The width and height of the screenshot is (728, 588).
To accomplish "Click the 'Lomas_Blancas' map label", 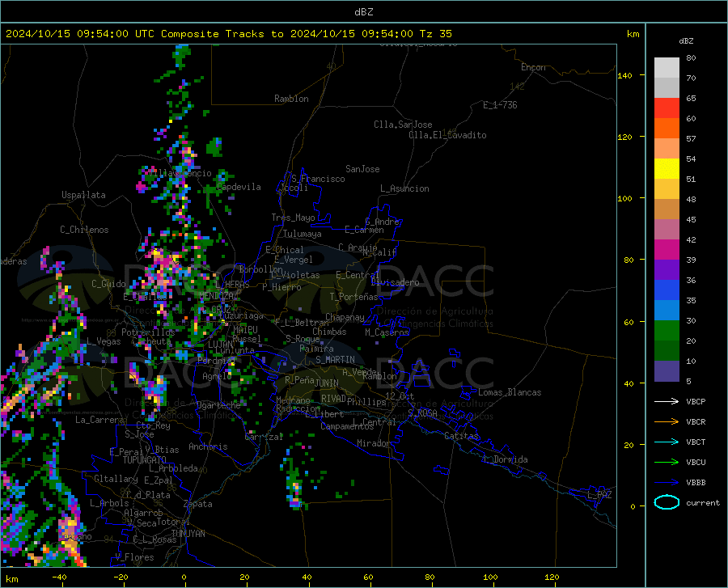I will coord(510,392).
